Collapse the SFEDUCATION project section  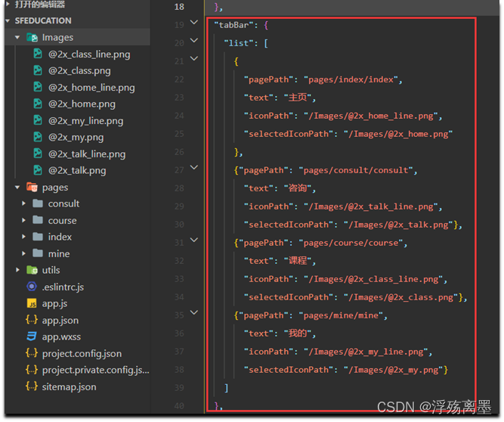[8, 21]
